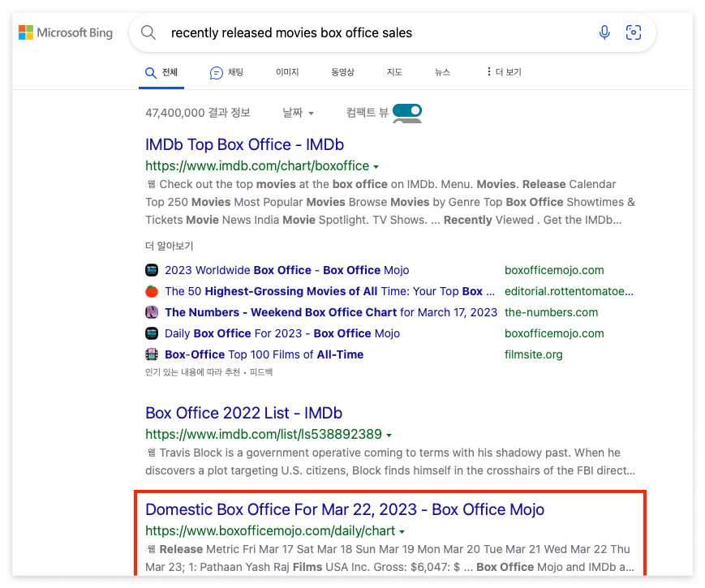
Task: Open visual search camera icon
Action: pos(633,32)
